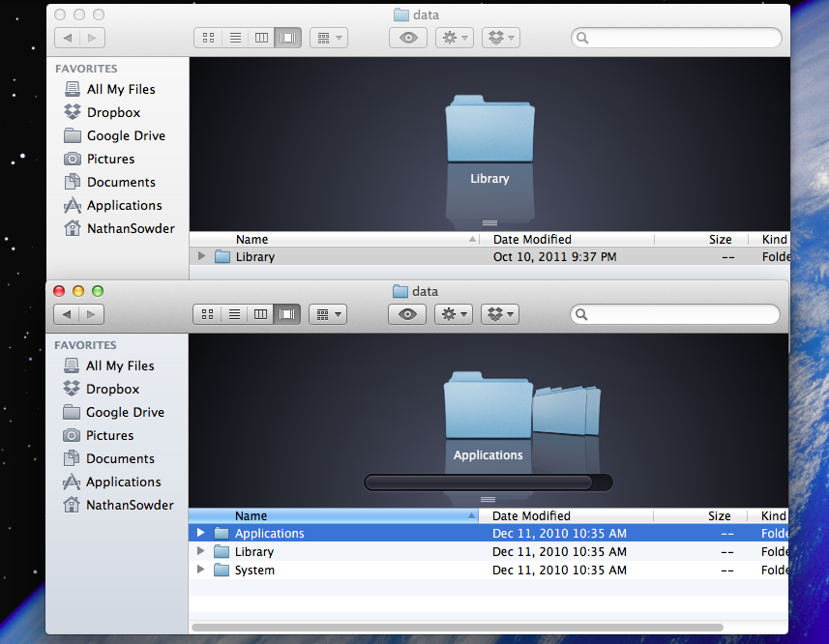The height and width of the screenshot is (644, 829).
Task: Switch front window to icon view
Action: [x=207, y=314]
